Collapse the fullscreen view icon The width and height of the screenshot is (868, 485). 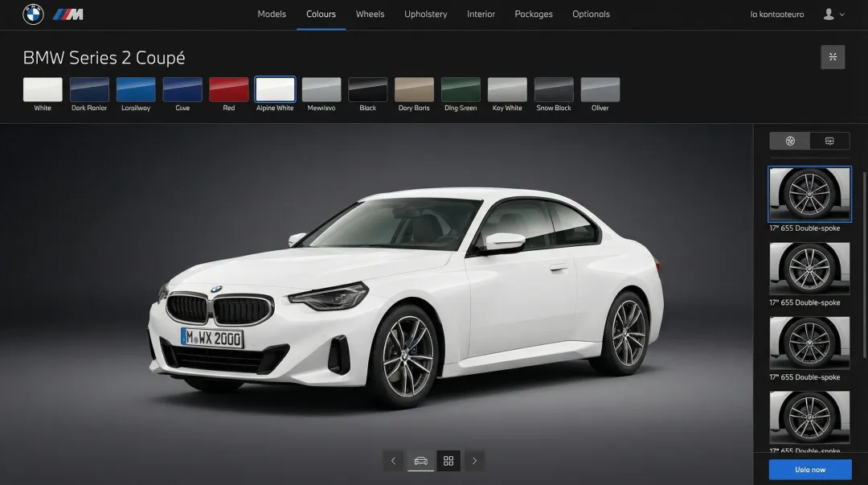(833, 57)
